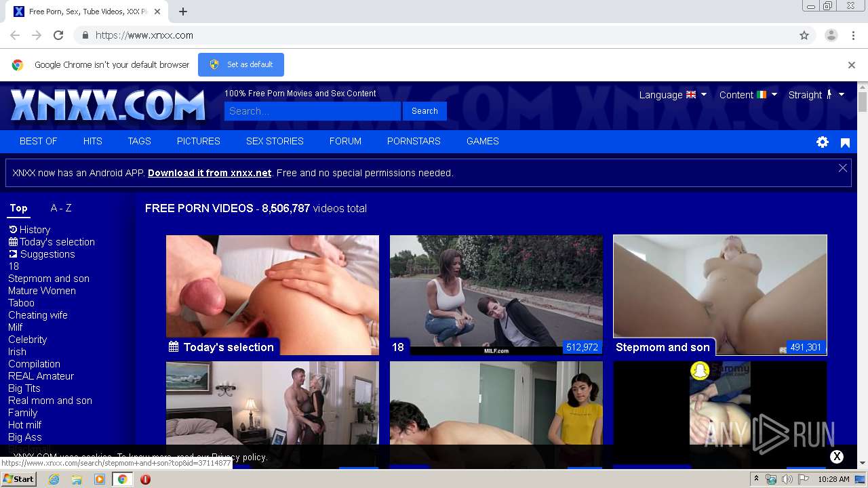The width and height of the screenshot is (868, 488).
Task: Follow the Download it from xnxx.net link
Action: 210,174
